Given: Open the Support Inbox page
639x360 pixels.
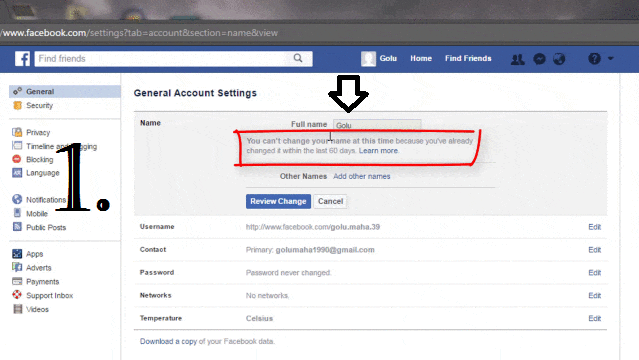Looking at the screenshot, I should click(49, 296).
